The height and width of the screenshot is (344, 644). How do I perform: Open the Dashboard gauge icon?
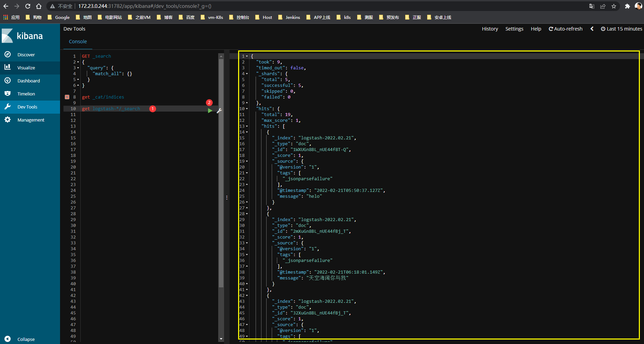(x=8, y=80)
